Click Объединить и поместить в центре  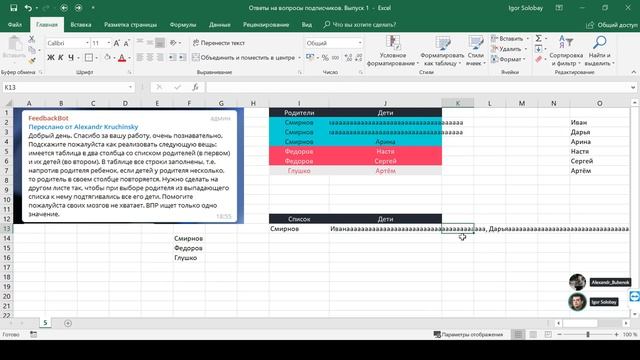[x=244, y=58]
